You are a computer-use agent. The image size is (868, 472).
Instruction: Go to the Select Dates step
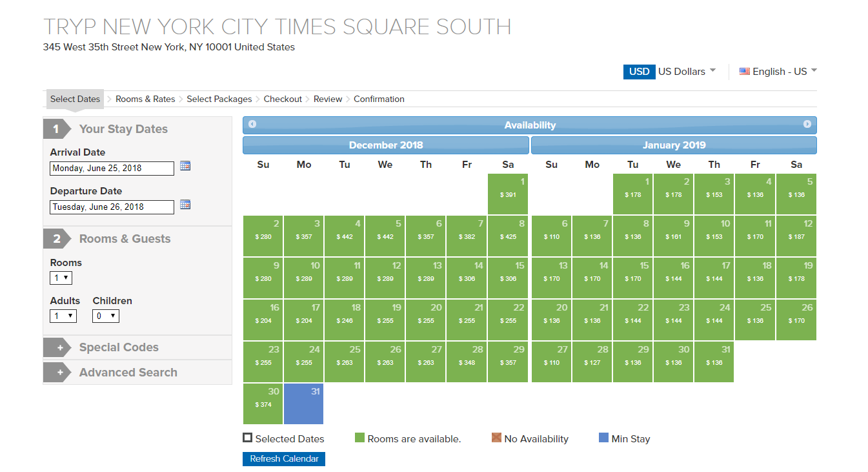pyautogui.click(x=76, y=99)
